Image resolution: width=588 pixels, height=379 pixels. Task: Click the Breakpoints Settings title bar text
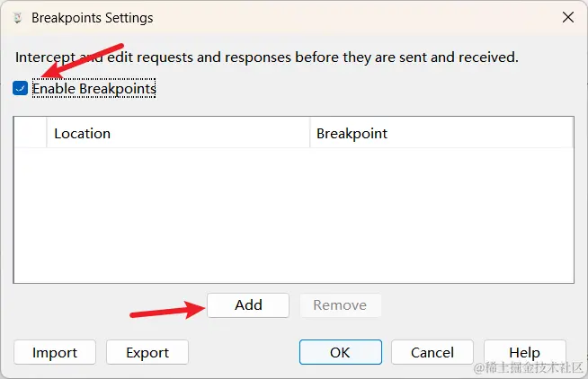(92, 17)
